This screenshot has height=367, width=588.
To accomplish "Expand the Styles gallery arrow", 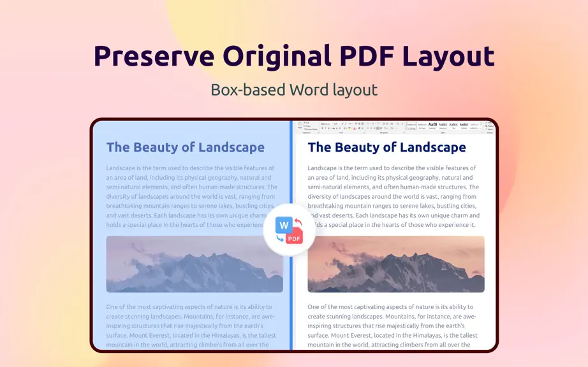I will [481, 129].
